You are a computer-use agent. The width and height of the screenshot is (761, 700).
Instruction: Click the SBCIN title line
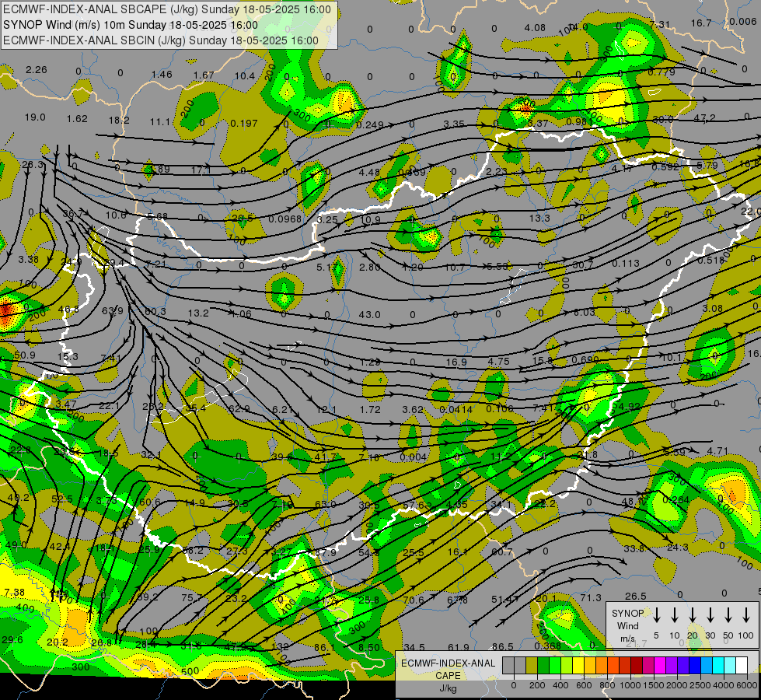[x=161, y=40]
